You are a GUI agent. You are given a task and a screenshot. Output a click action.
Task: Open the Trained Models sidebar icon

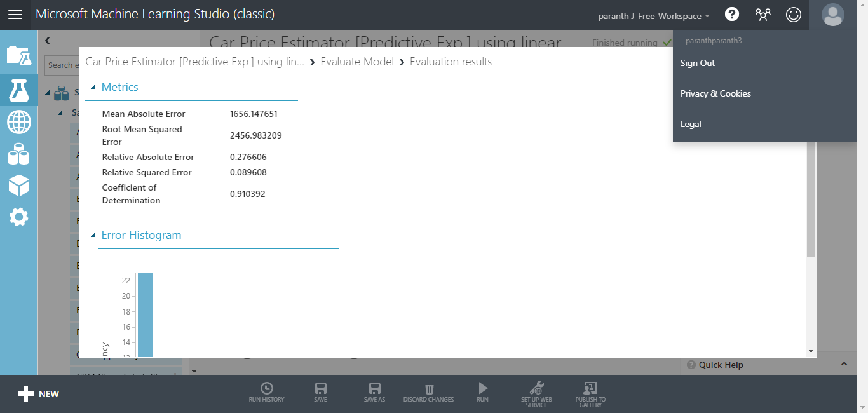pos(18,186)
